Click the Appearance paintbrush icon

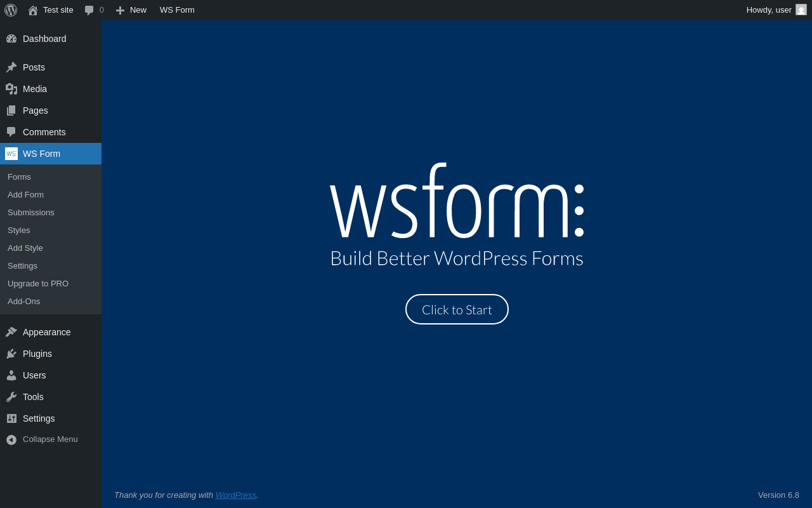click(11, 332)
